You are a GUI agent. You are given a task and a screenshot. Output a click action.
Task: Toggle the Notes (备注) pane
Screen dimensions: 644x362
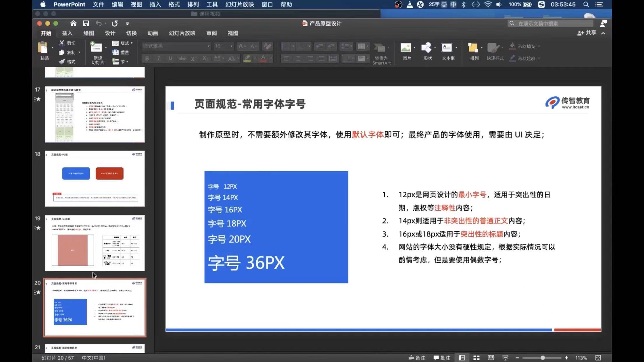click(417, 358)
